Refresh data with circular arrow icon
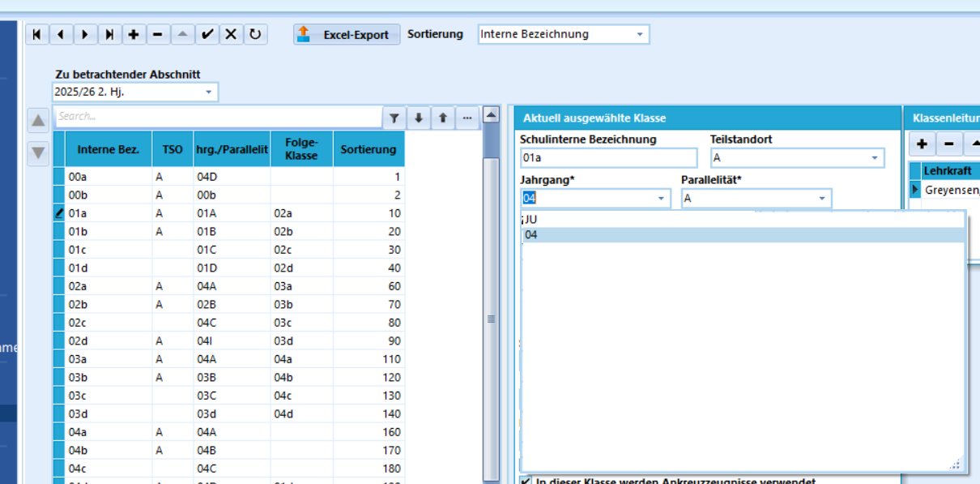Viewport: 980px width, 484px height. click(256, 34)
